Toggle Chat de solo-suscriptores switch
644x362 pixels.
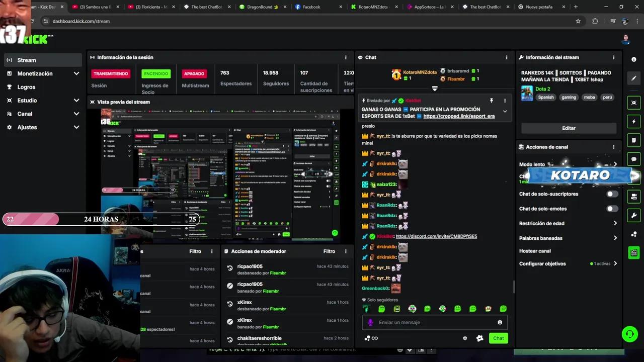point(612,194)
